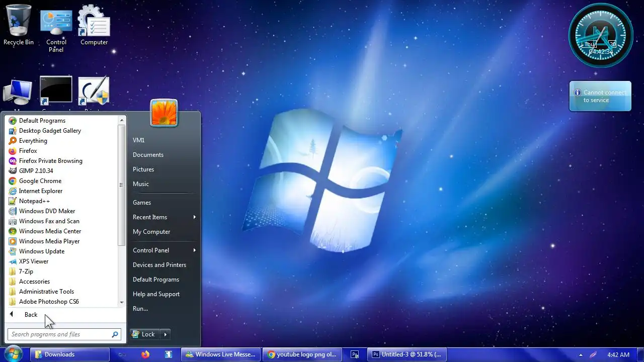This screenshot has width=644, height=362.
Task: Switch to Windows Live Messenger on the taskbar
Action: 221,354
